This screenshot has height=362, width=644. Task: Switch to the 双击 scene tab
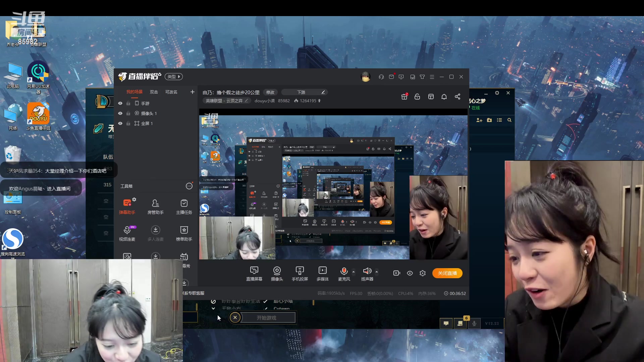(x=154, y=92)
